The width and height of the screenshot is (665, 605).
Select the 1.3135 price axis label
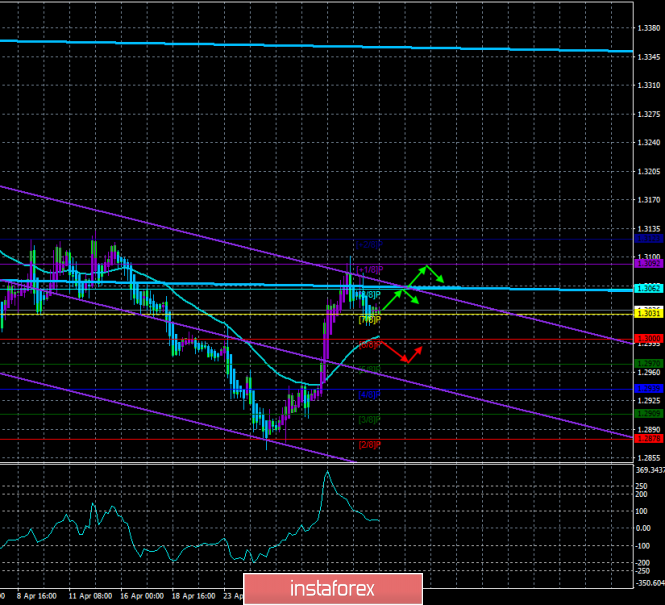tap(649, 229)
